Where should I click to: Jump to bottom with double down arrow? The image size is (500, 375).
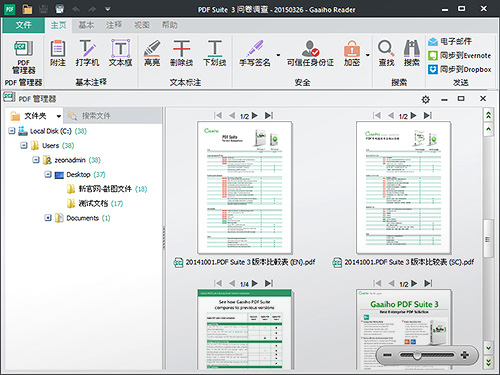coord(488,362)
